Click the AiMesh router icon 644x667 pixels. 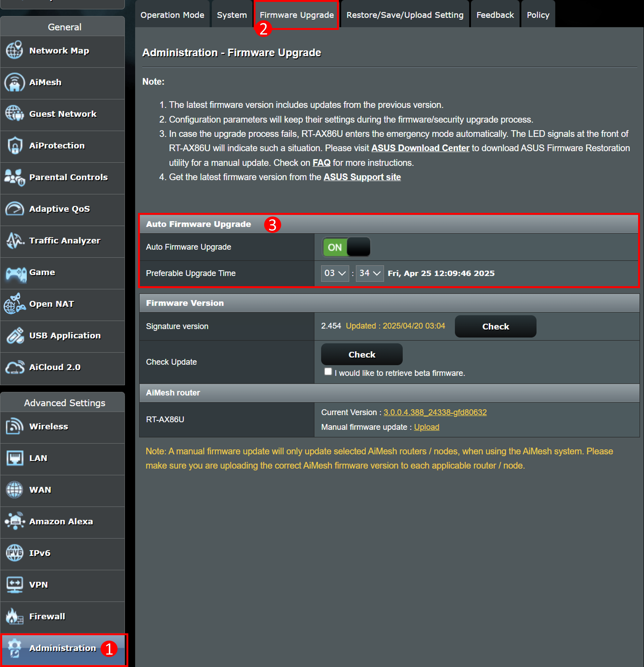[x=14, y=82]
